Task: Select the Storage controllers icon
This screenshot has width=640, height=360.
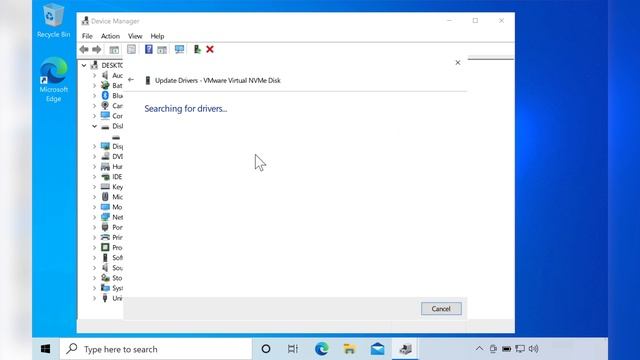Action: pyautogui.click(x=105, y=278)
